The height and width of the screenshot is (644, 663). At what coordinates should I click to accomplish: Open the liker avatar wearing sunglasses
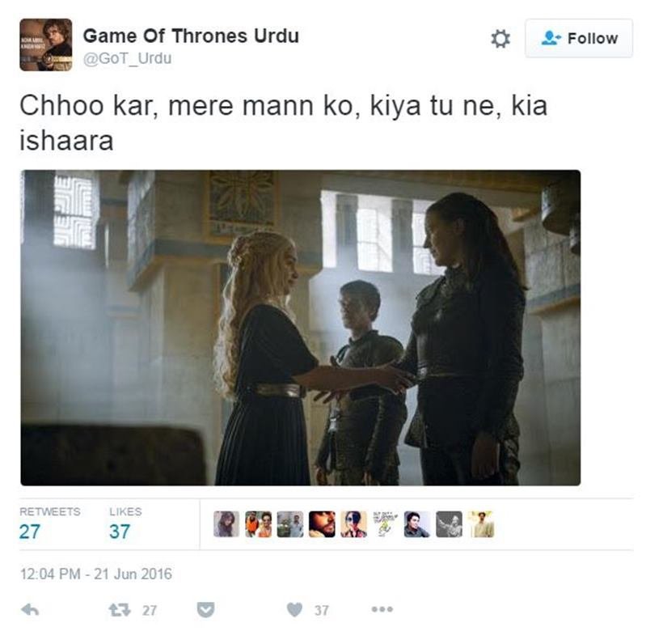click(x=354, y=523)
